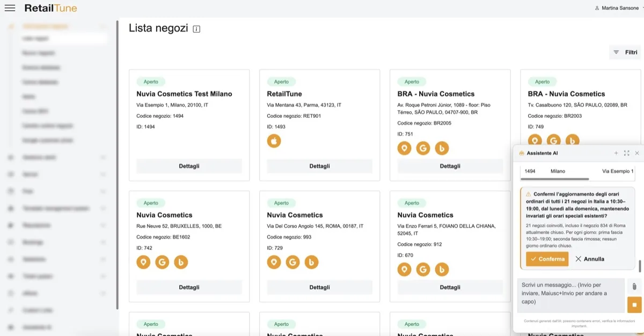Click the map pin icon on BR2005 card
The image size is (644, 336).
tap(404, 148)
